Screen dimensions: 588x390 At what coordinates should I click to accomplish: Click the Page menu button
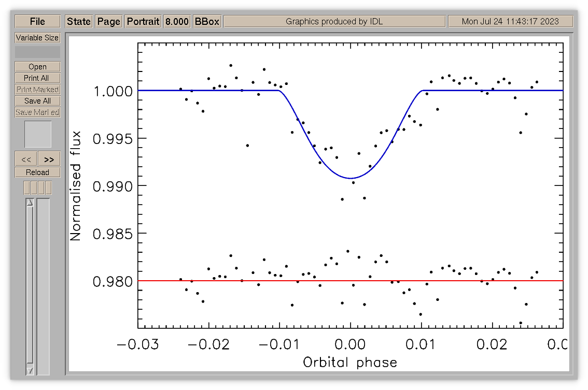point(109,21)
